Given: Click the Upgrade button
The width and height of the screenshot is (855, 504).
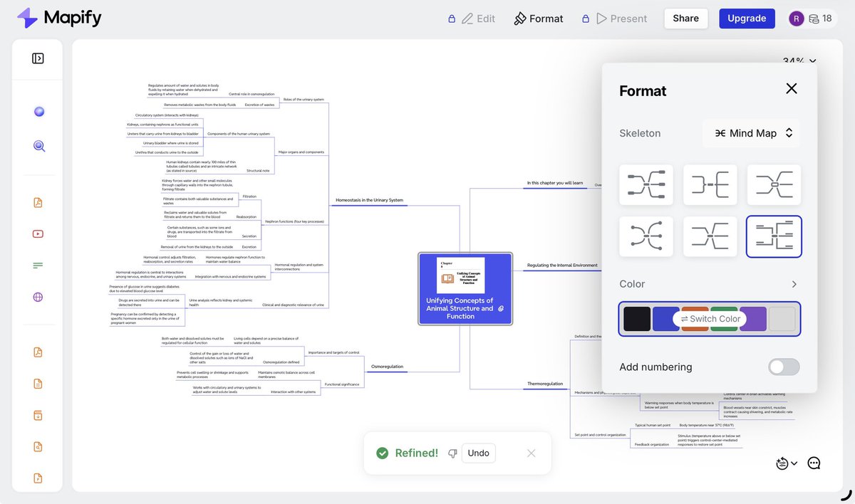Looking at the screenshot, I should point(747,19).
